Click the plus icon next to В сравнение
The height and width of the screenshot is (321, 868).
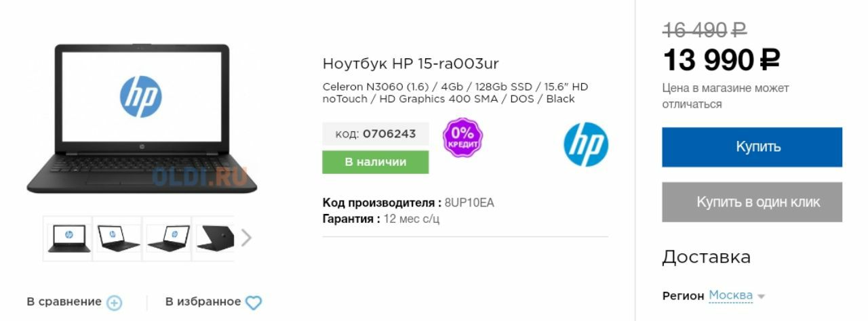pyautogui.click(x=115, y=303)
